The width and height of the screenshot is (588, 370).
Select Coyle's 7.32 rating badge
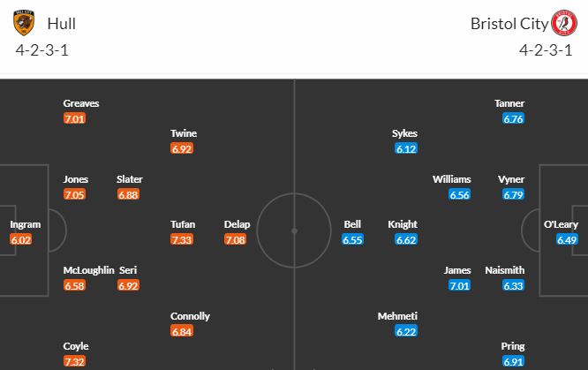(75, 361)
